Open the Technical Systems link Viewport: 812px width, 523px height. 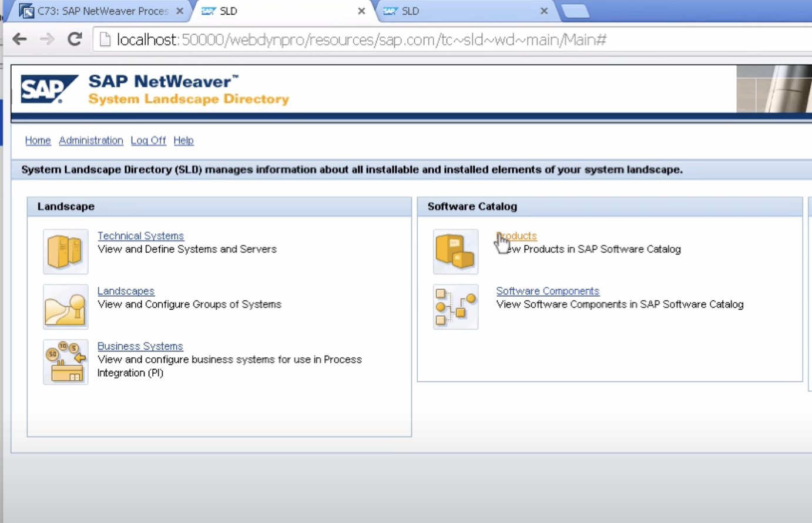point(140,236)
